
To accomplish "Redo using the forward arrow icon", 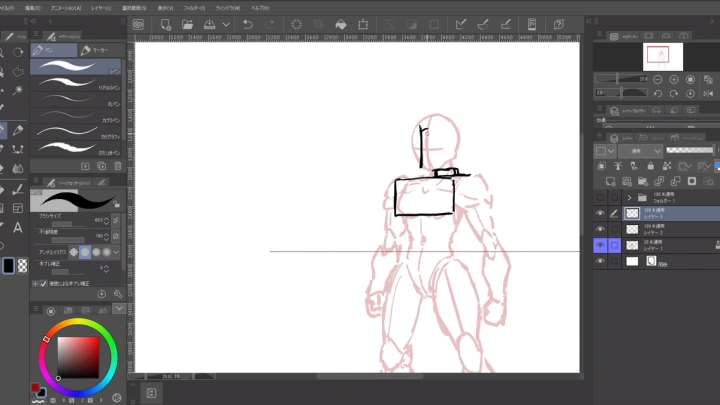I will [270, 24].
